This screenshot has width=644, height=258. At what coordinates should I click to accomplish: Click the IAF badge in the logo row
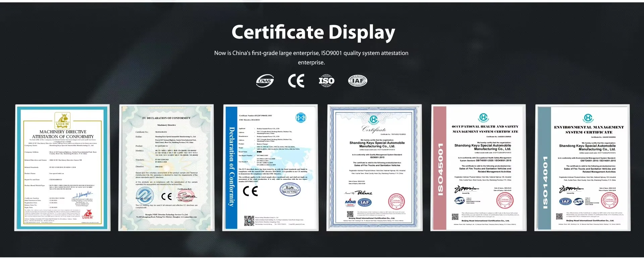[x=358, y=81]
